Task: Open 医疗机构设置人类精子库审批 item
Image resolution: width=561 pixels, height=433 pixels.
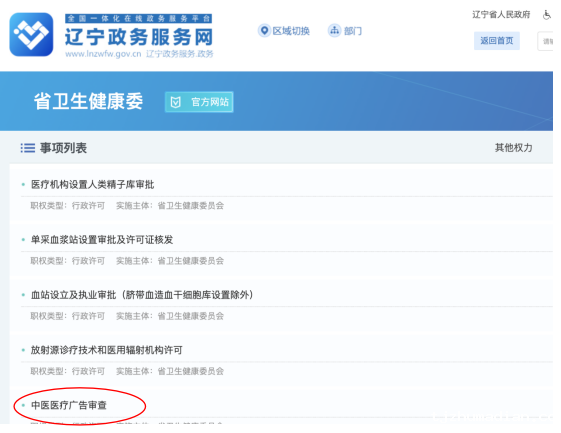Action: pos(92,185)
